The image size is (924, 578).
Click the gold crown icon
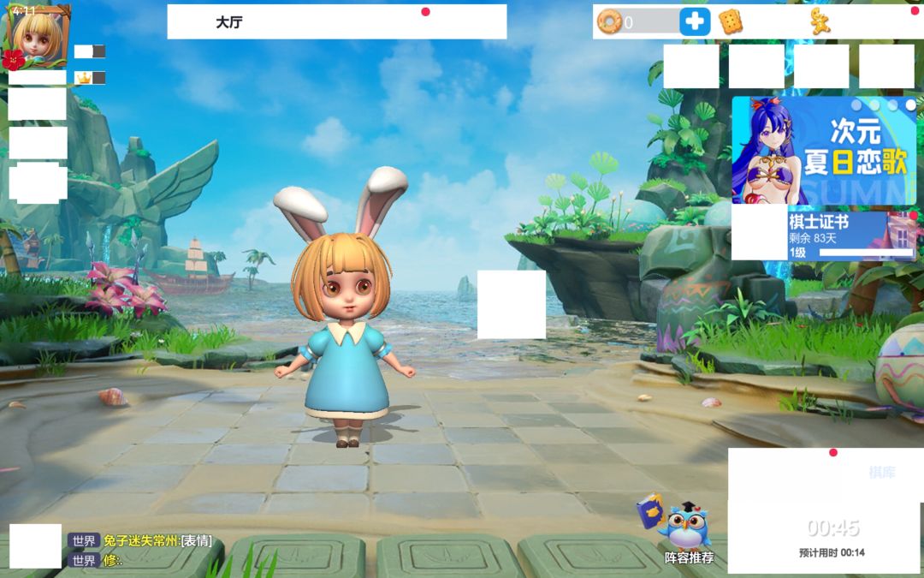84,78
